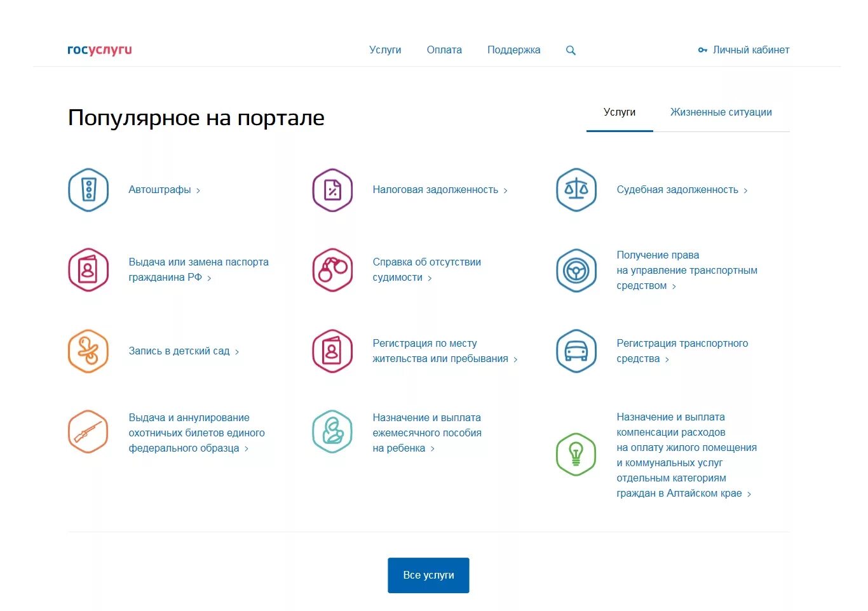Click the tax document Налоговая задолженность icon
Image resolution: width=868 pixels, height=611 pixels.
click(332, 190)
